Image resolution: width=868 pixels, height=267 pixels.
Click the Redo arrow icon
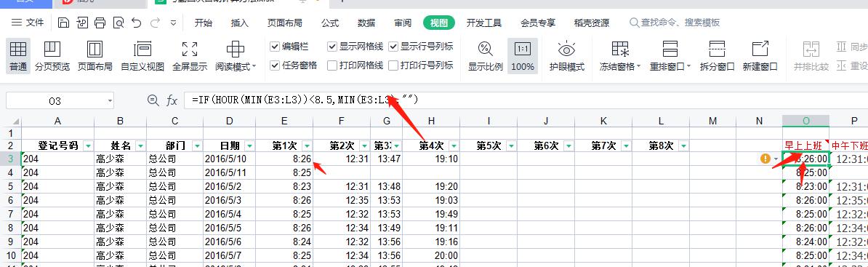[155, 23]
